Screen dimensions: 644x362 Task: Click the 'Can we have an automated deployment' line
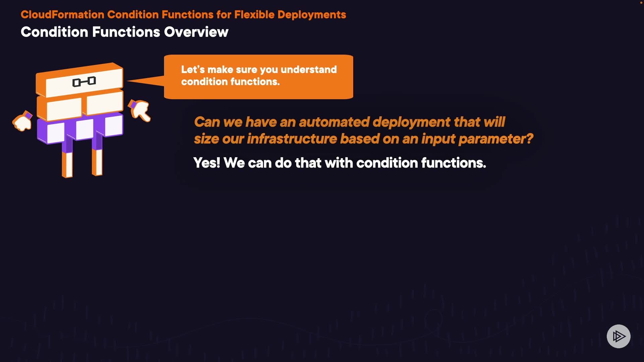349,122
